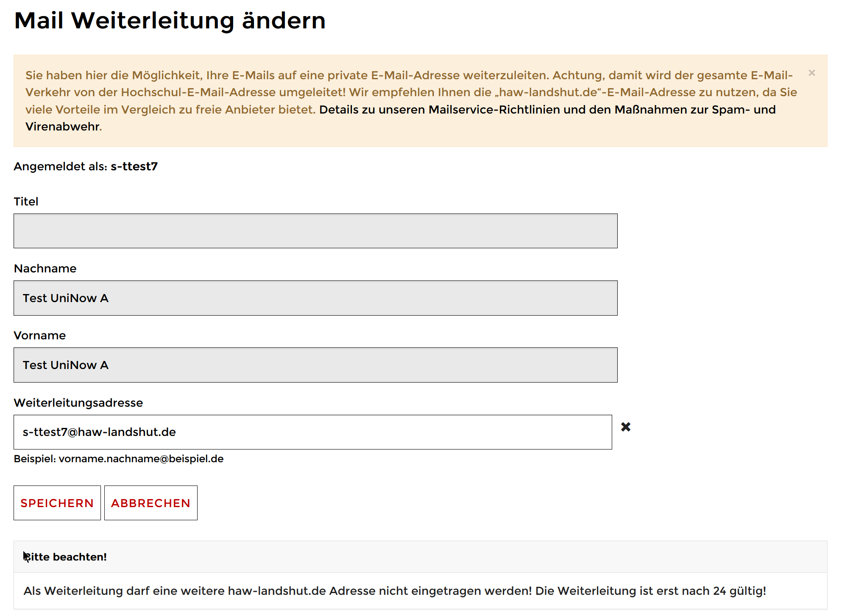Screen dimensions: 867x616
Task: Click the Weiterleitungsadresse email input
Action: (x=312, y=432)
